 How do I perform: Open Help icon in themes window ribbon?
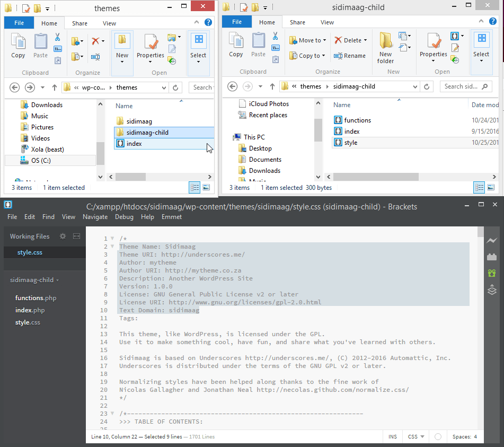(x=208, y=22)
